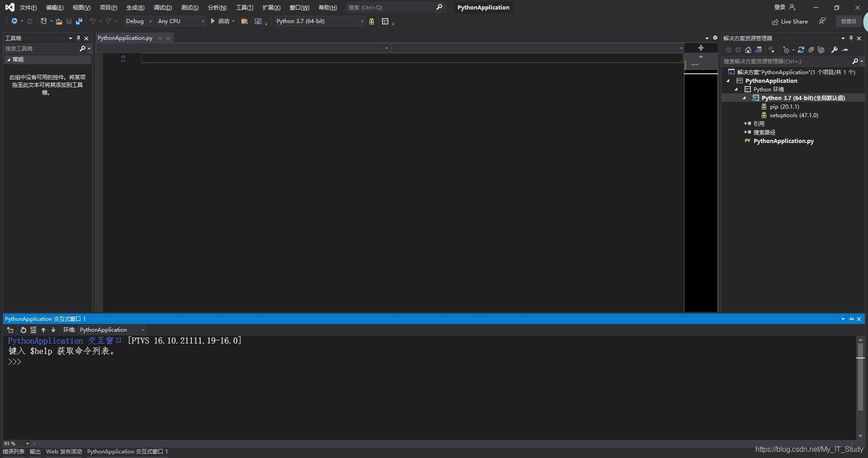Pin the 工具箱 toolbox panel
This screenshot has height=458, width=868.
click(78, 38)
